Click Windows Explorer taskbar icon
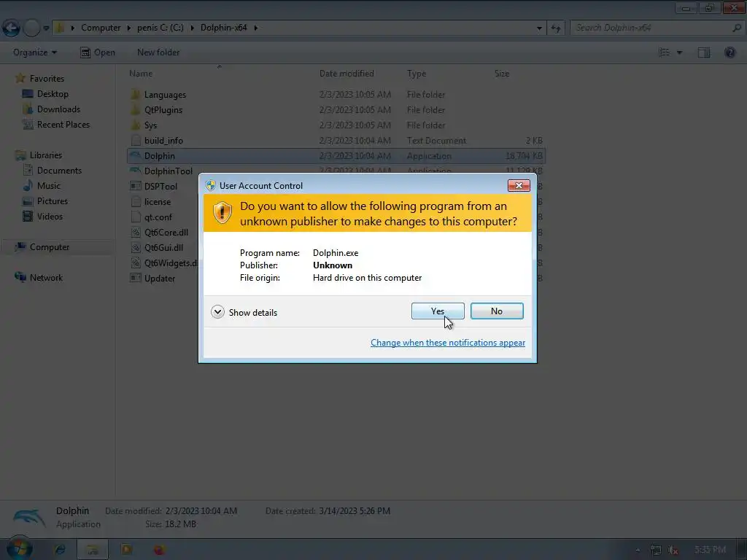 [93, 550]
